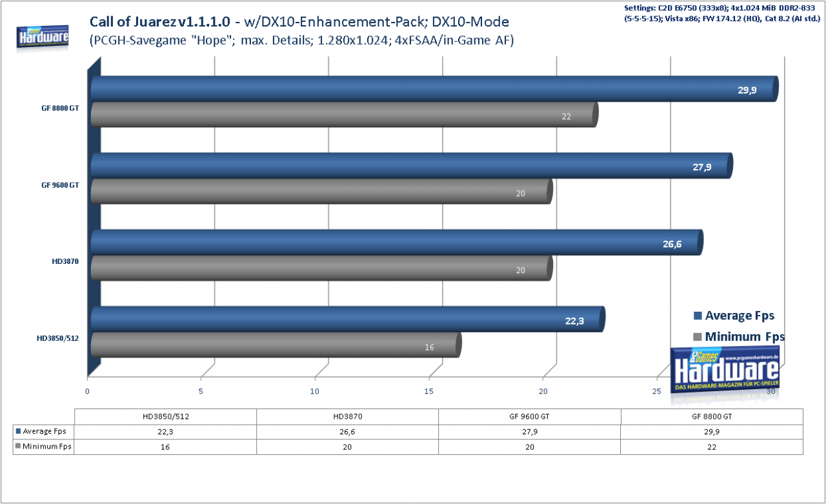826x504 pixels.
Task: Click the "16" data label on the gray bar
Action: (x=429, y=347)
